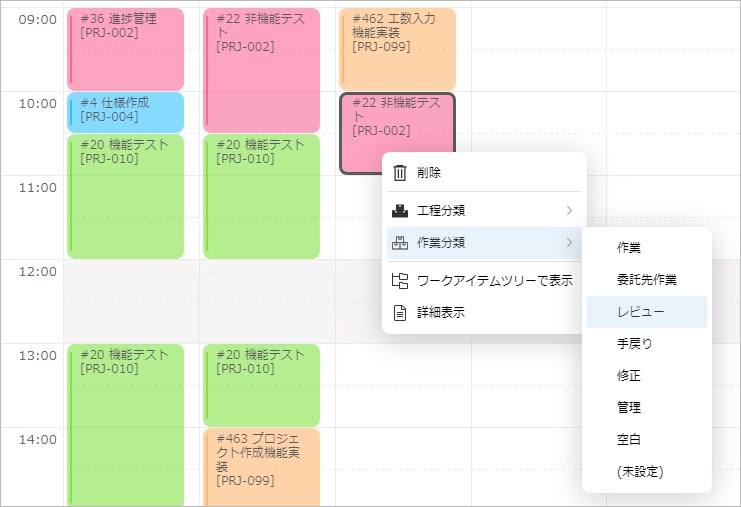The width and height of the screenshot is (741, 507).
Task: Expand the 作業分類 submenu arrow
Action: (569, 243)
